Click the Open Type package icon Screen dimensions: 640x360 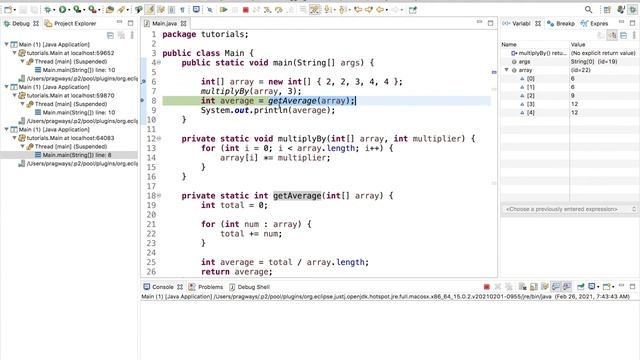[x=110, y=10]
